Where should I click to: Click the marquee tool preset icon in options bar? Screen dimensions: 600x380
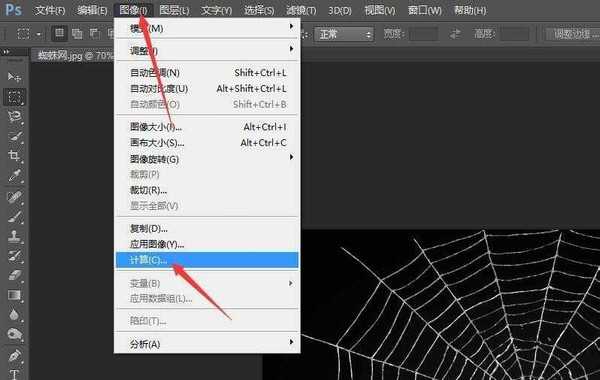click(23, 34)
